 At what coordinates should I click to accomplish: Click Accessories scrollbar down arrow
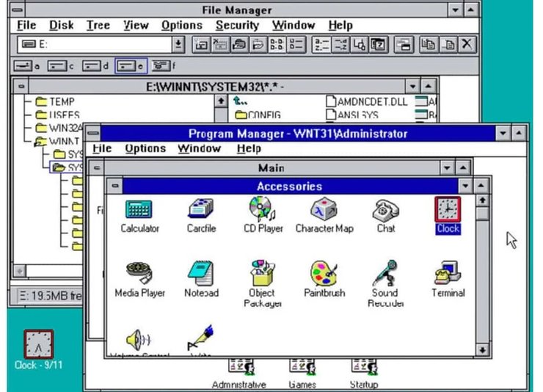click(x=482, y=350)
